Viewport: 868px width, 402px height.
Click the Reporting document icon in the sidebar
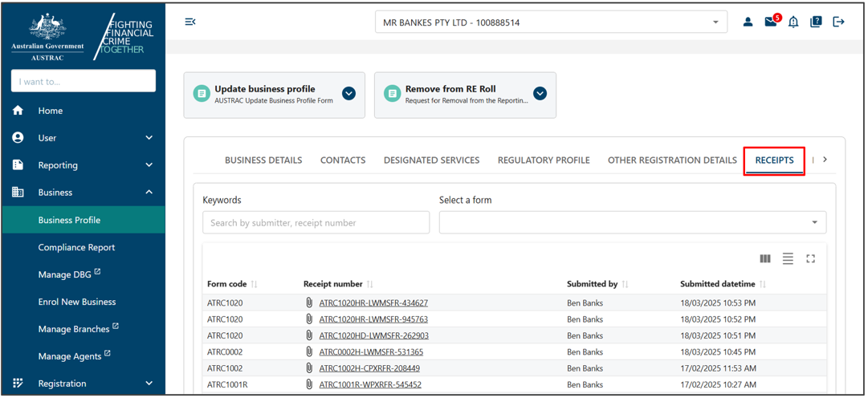point(18,164)
